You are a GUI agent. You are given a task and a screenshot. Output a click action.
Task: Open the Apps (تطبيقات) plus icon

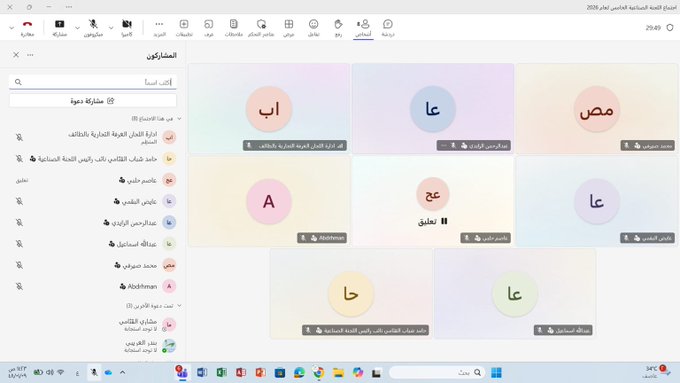[x=184, y=28]
